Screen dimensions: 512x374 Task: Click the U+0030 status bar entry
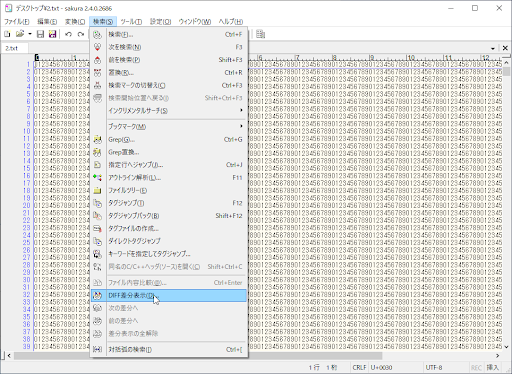coord(381,368)
